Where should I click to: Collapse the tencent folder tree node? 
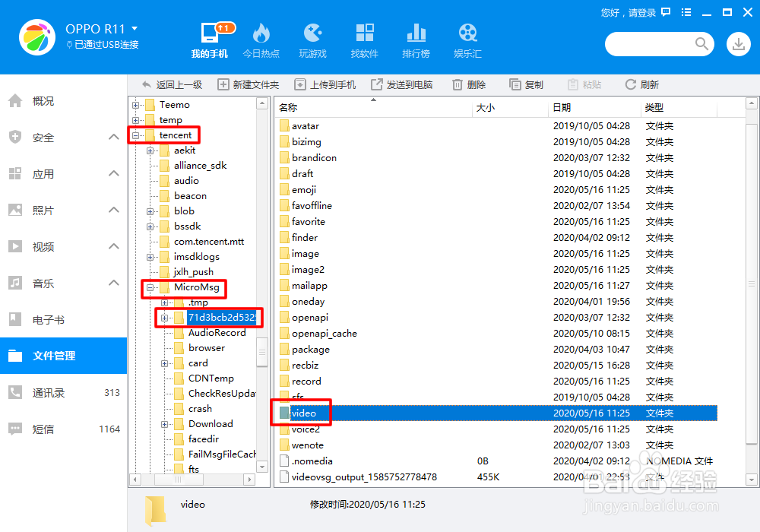pos(136,135)
